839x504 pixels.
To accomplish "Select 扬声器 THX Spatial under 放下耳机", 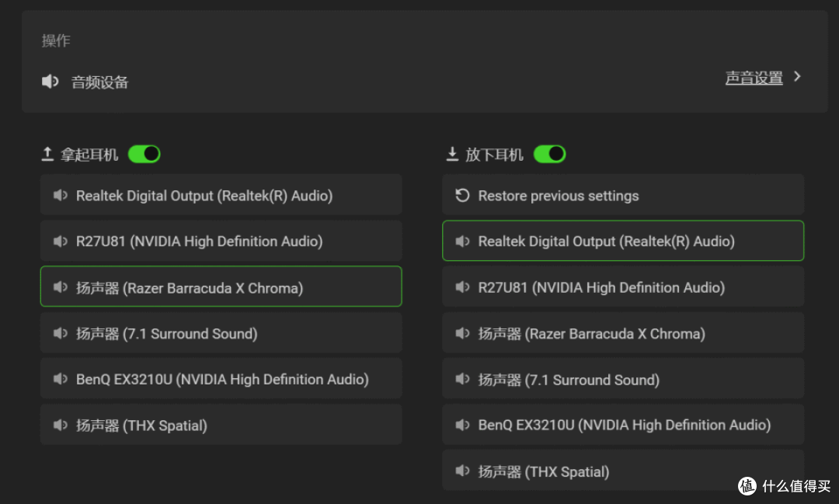I will tap(623, 471).
